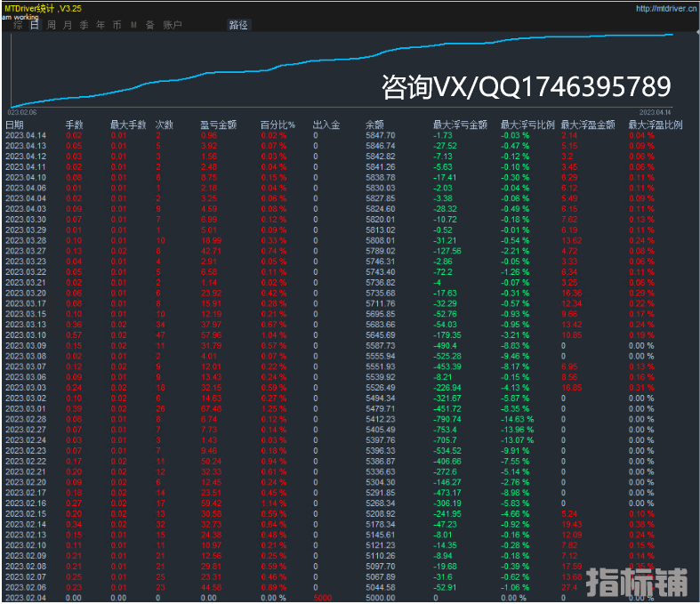Click the 路径 path button
The image size is (700, 604).
[x=238, y=26]
